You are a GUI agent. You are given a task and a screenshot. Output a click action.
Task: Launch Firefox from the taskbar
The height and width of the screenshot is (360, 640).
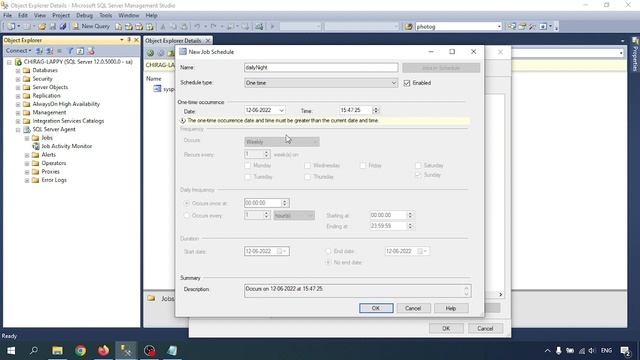[x=104, y=351]
